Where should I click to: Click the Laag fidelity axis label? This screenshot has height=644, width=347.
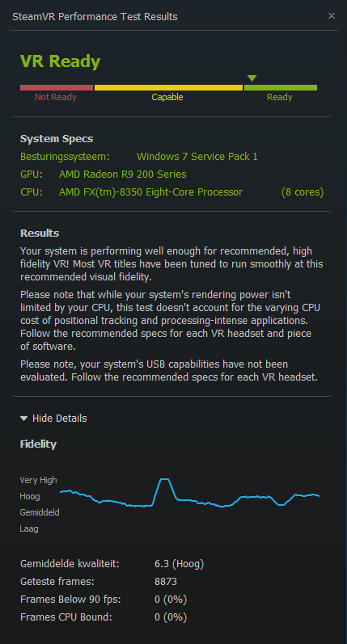(x=29, y=528)
